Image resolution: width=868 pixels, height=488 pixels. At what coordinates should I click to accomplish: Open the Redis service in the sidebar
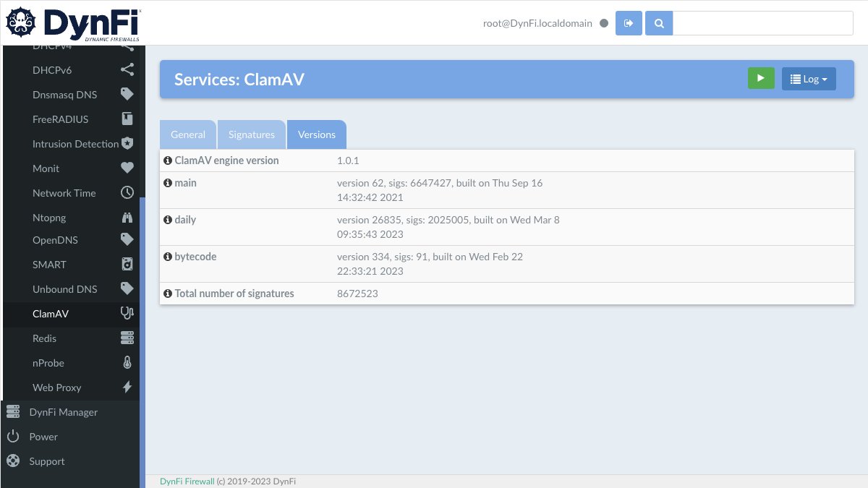click(44, 338)
